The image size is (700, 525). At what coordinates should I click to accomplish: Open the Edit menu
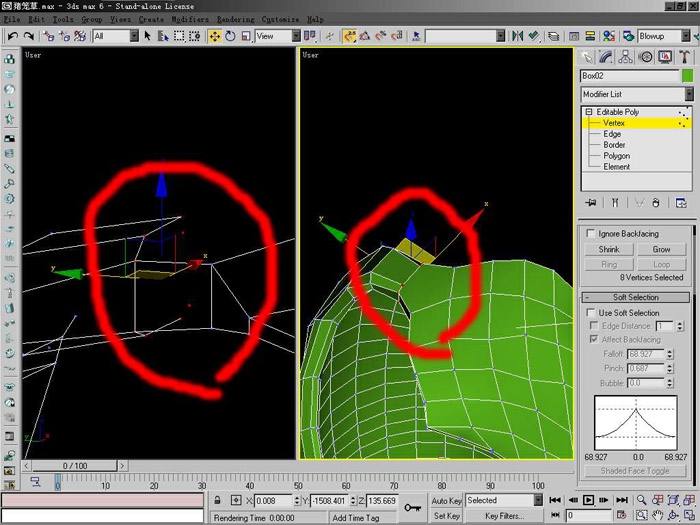pyautogui.click(x=36, y=19)
